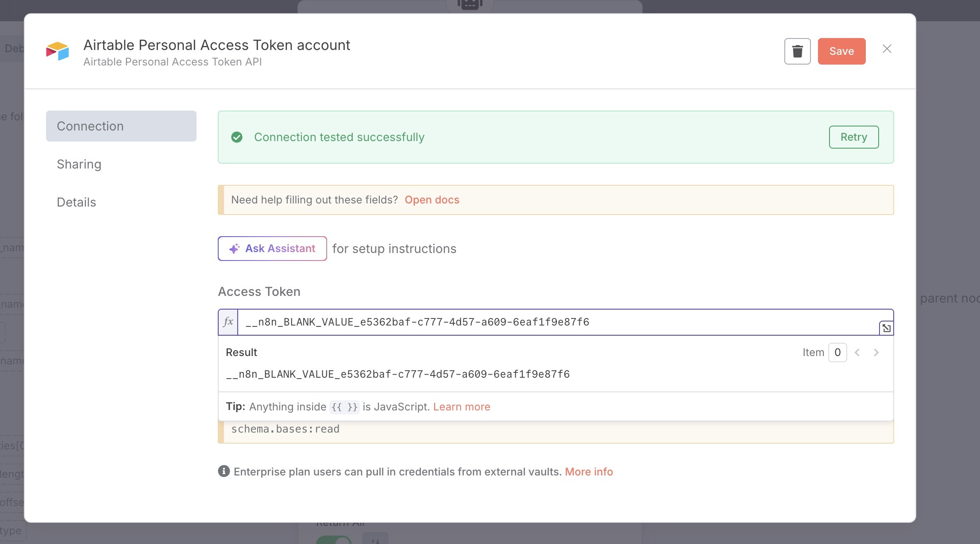Screen dimensions: 980x544
Task: Close the credential dialog
Action: tap(887, 49)
